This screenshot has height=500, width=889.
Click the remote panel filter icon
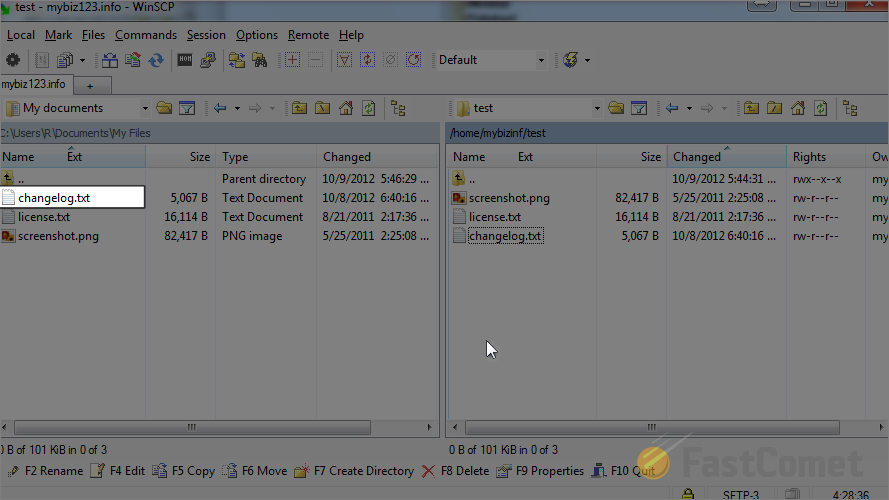(639, 108)
